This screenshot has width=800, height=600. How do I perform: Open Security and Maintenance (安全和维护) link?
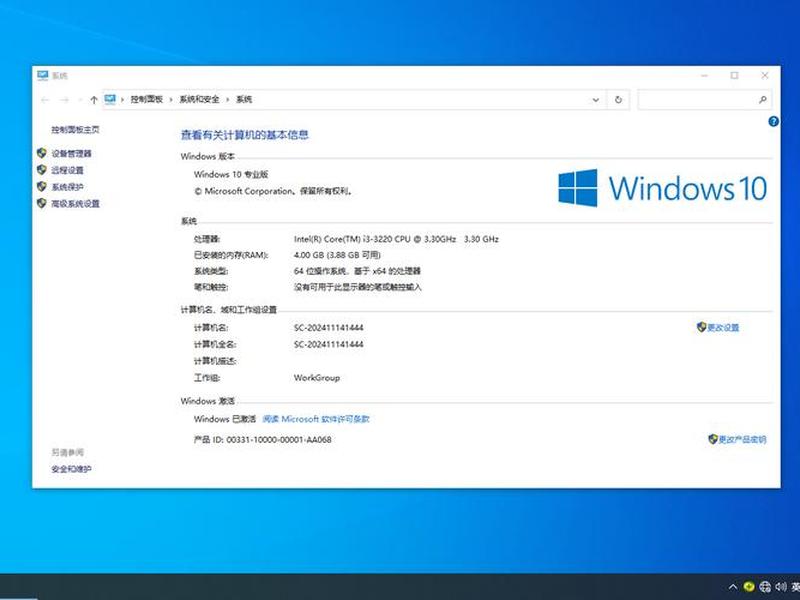tap(71, 469)
